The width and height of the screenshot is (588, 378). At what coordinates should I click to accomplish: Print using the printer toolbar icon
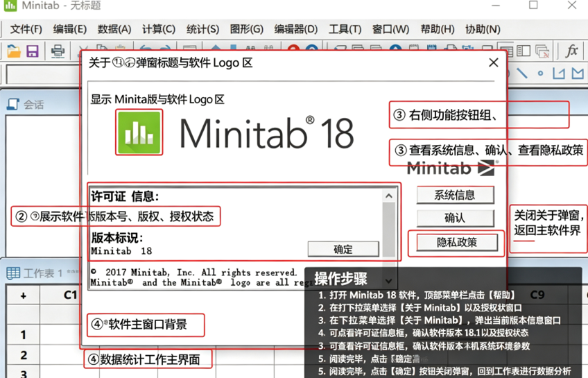(58, 51)
